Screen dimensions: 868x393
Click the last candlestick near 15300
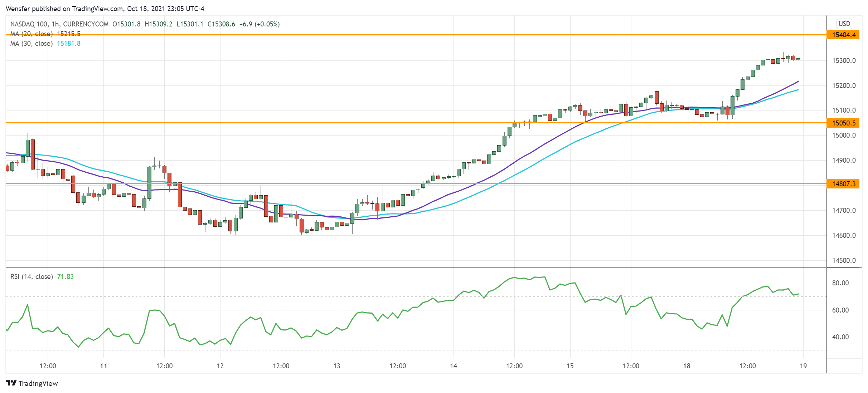[x=798, y=59]
